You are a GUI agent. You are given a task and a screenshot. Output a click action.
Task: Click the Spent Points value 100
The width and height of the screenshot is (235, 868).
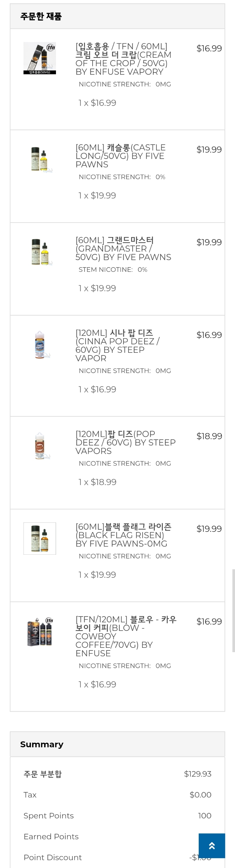(205, 816)
